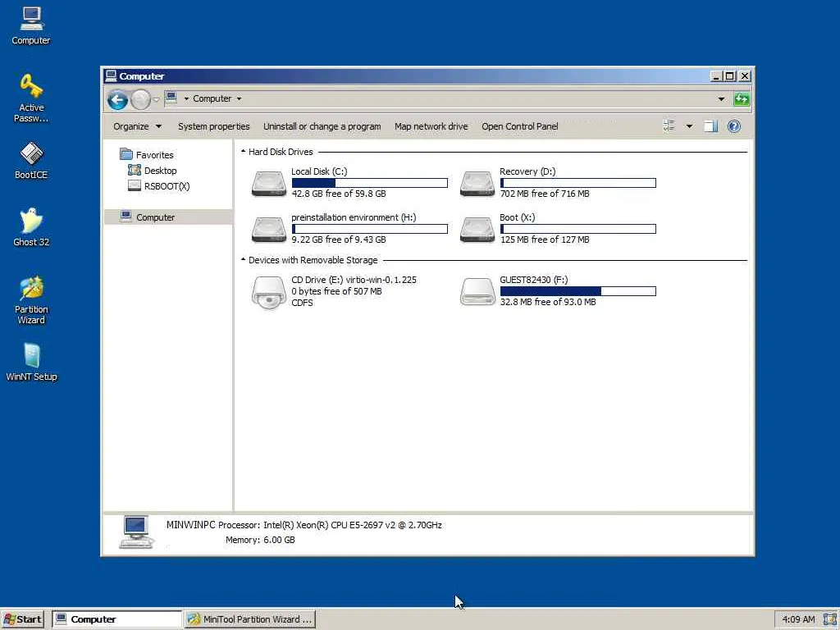Open the BootICE desktop icon
This screenshot has width=840, height=630.
pos(31,160)
